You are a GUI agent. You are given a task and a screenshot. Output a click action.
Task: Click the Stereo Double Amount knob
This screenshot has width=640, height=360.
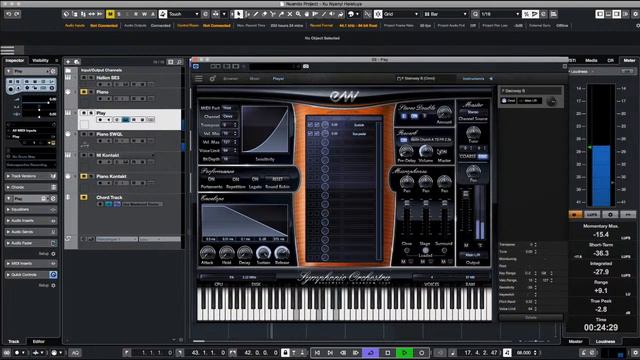tap(444, 112)
